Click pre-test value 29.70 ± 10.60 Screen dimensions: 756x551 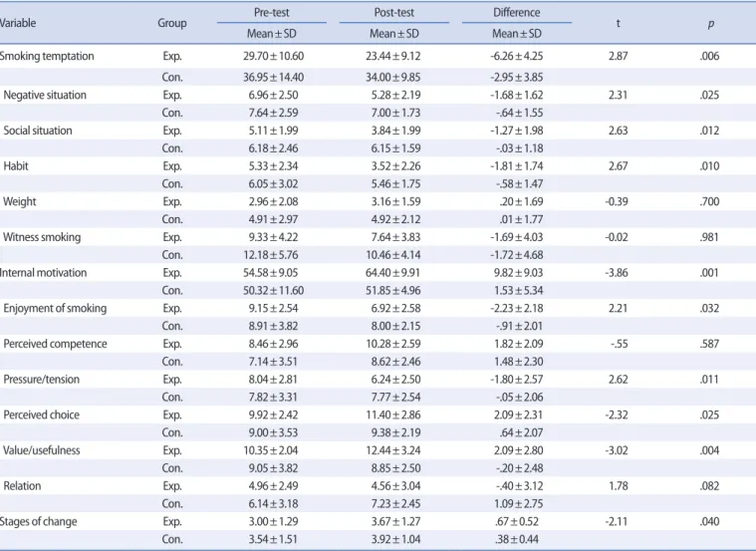click(273, 56)
